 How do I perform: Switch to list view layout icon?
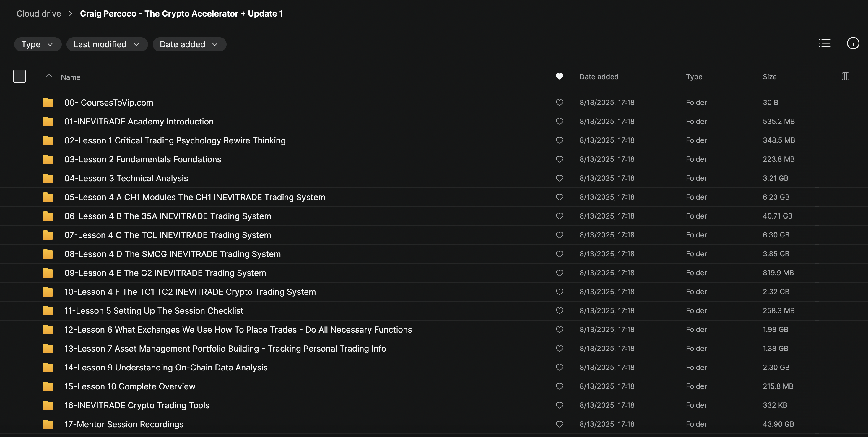[825, 43]
